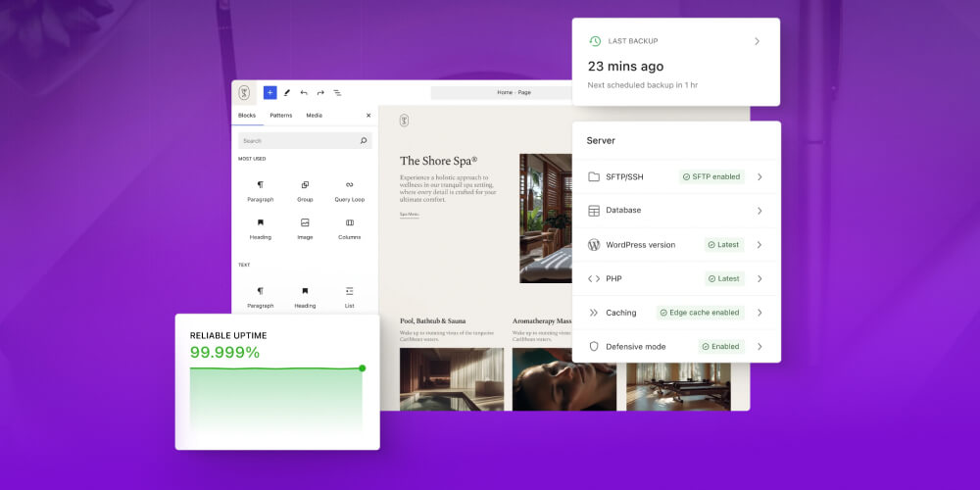This screenshot has height=490, width=980.
Task: Click the Spa Menu link
Action: 409,215
